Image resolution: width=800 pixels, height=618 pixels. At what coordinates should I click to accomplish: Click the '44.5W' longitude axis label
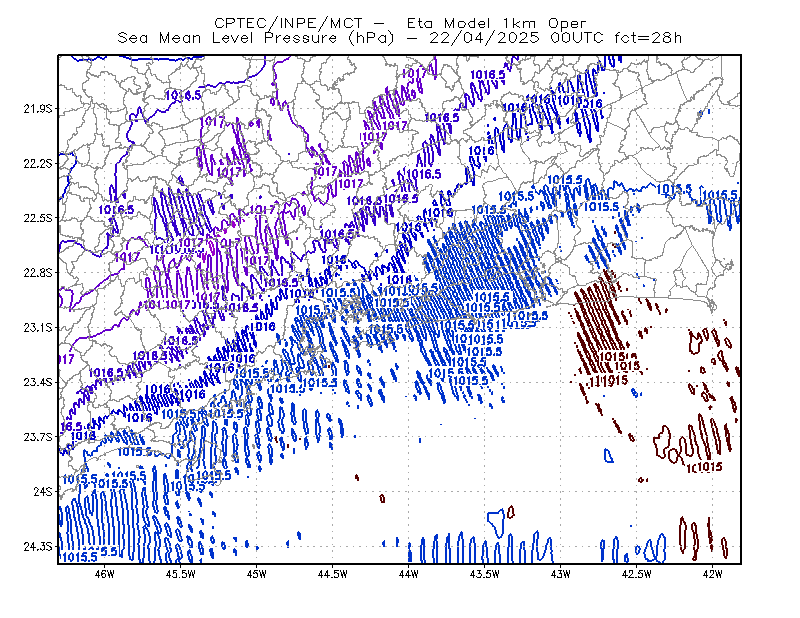point(333,574)
